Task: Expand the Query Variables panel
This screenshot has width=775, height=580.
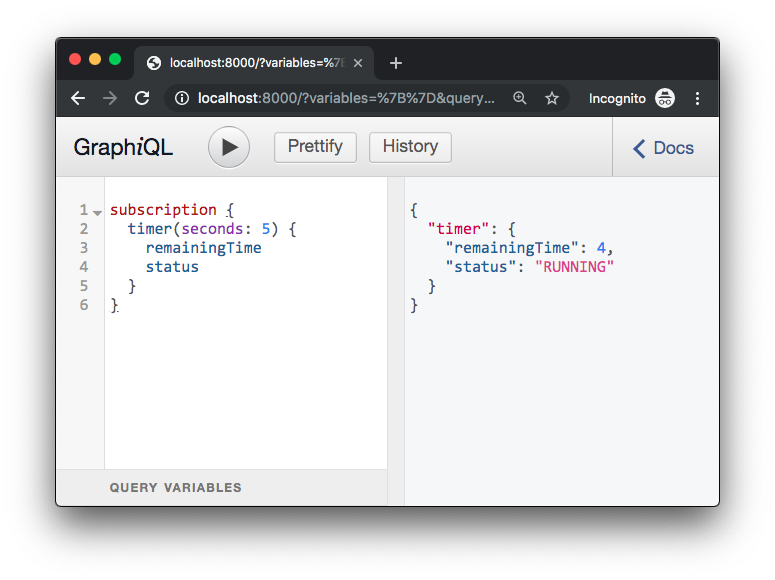Action: 176,488
